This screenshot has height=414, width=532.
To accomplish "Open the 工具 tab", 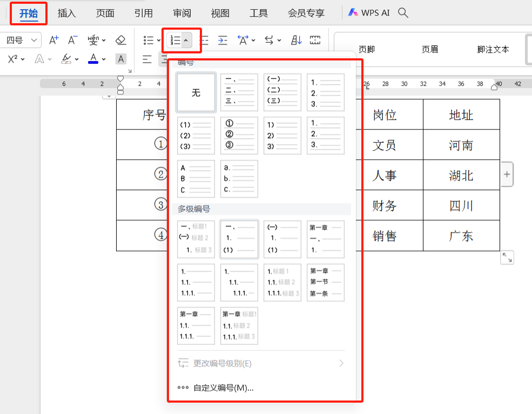I will 259,13.
